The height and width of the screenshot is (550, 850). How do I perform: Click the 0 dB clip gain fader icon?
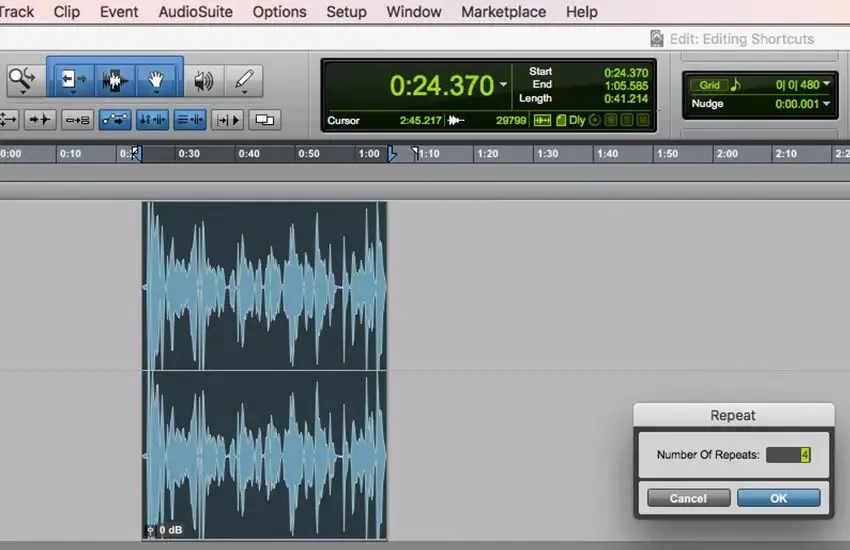pyautogui.click(x=150, y=530)
